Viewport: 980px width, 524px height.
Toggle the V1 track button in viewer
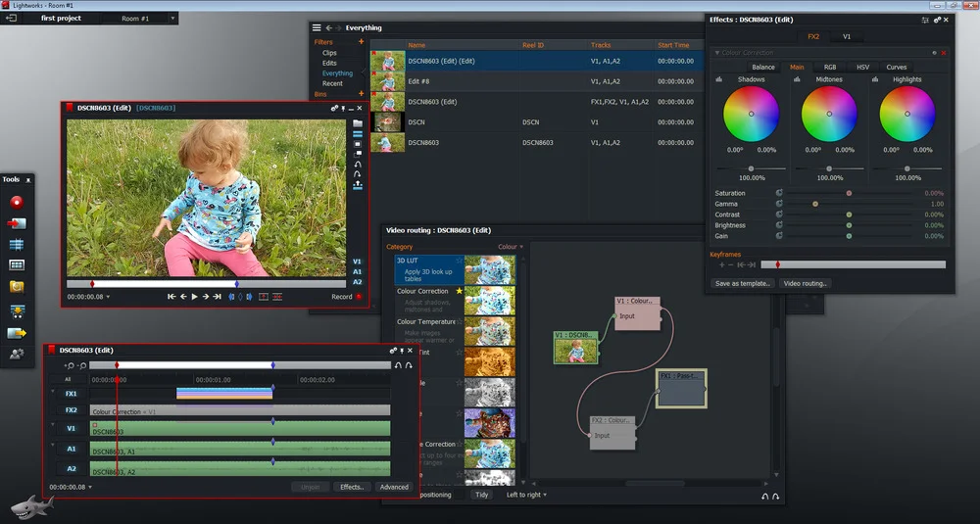[x=357, y=262]
